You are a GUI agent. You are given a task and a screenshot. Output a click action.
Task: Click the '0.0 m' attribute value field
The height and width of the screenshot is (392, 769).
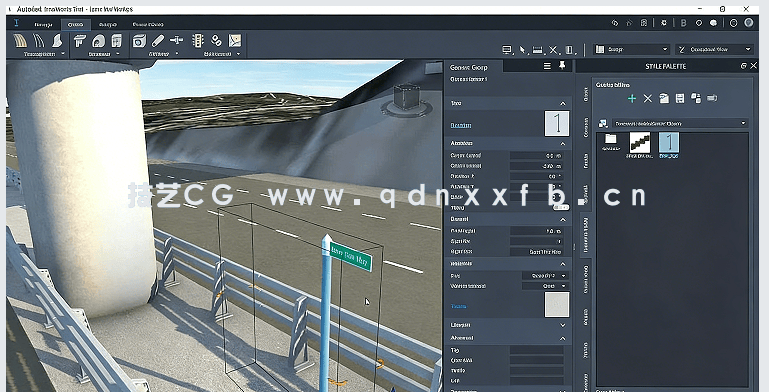[x=537, y=156]
